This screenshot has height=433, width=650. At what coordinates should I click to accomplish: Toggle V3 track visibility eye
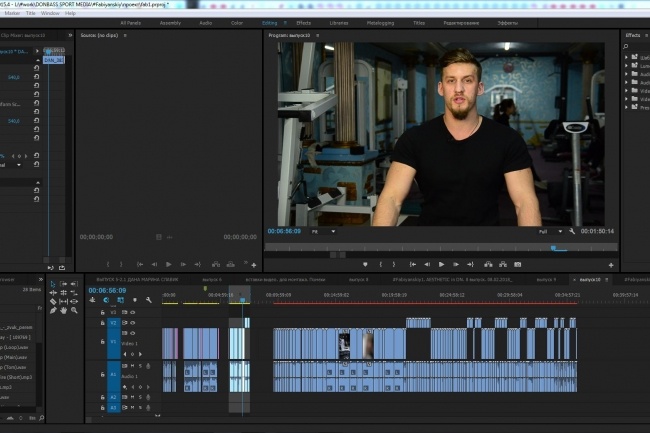[x=133, y=312]
